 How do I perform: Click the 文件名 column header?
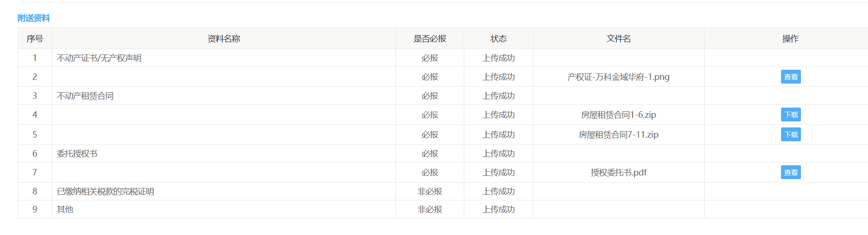pyautogui.click(x=618, y=39)
